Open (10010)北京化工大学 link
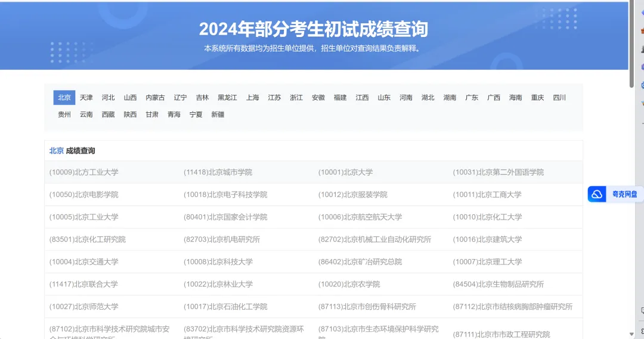The height and width of the screenshot is (339, 644). click(488, 217)
